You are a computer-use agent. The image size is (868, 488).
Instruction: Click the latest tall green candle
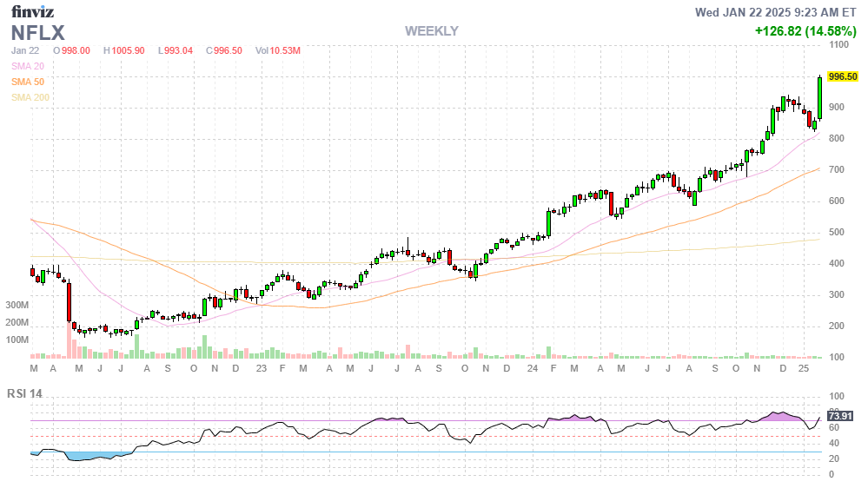coord(819,97)
